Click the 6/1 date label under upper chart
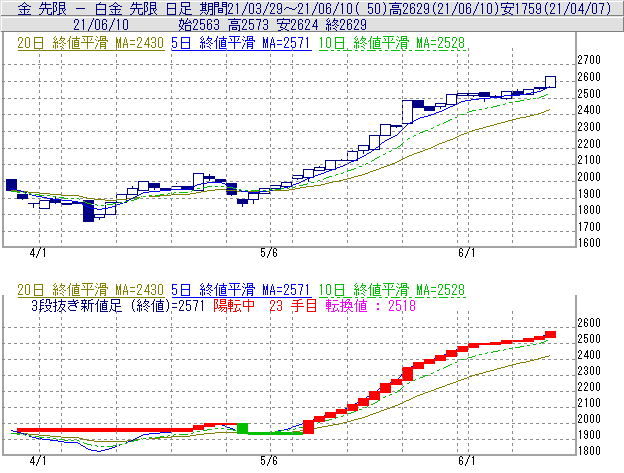624x473 pixels. coord(466,253)
